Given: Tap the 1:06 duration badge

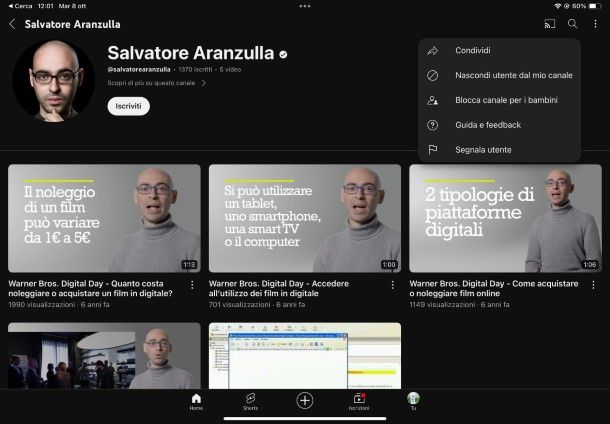Looking at the screenshot, I should click(590, 265).
